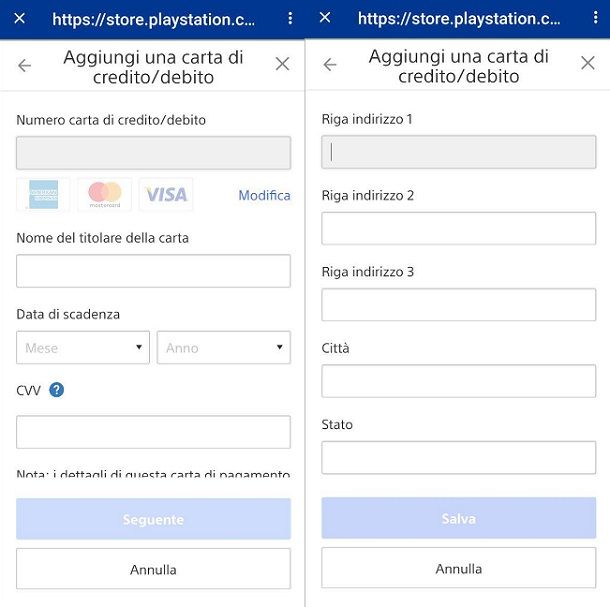This screenshot has width=610, height=607.
Task: Focus the card number field
Action: pyautogui.click(x=154, y=153)
